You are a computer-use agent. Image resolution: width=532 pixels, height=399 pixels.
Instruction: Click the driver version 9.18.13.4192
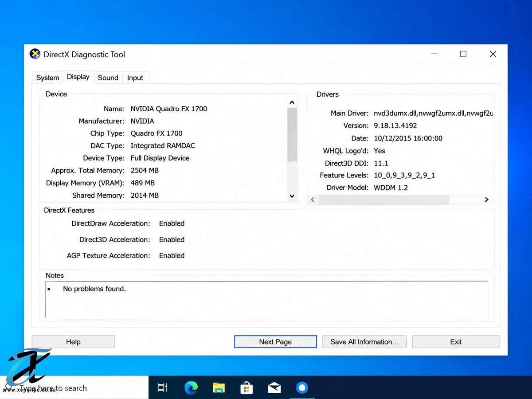[x=395, y=126]
